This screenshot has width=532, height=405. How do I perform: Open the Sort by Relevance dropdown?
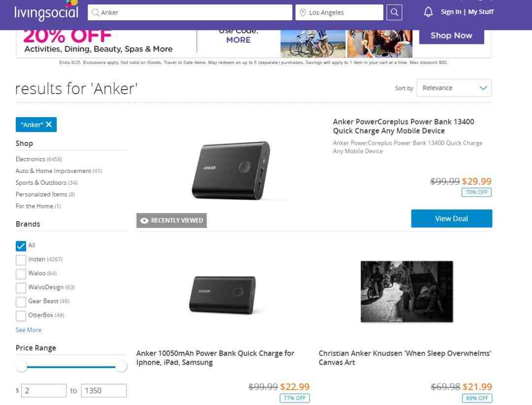(x=454, y=88)
